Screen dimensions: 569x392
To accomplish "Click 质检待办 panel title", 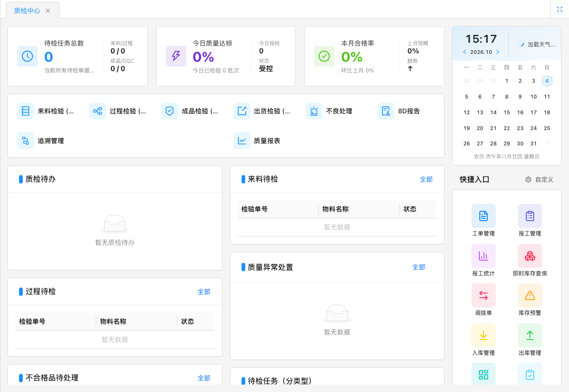I will 40,179.
